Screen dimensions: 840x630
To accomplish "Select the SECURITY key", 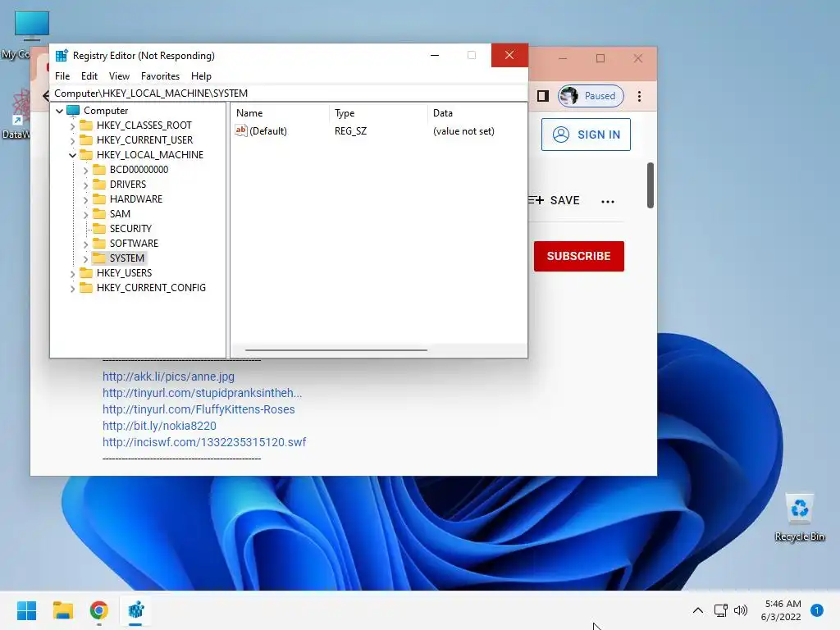I will pyautogui.click(x=130, y=228).
